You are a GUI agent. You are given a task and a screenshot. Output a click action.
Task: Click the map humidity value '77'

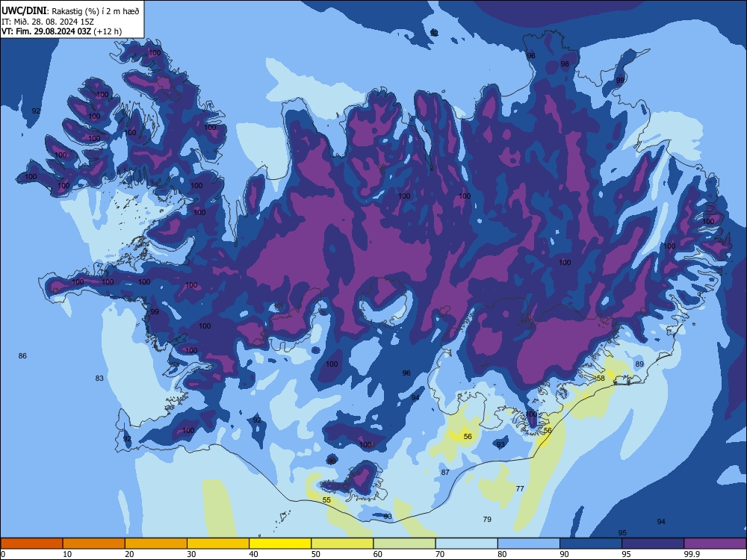(520, 488)
